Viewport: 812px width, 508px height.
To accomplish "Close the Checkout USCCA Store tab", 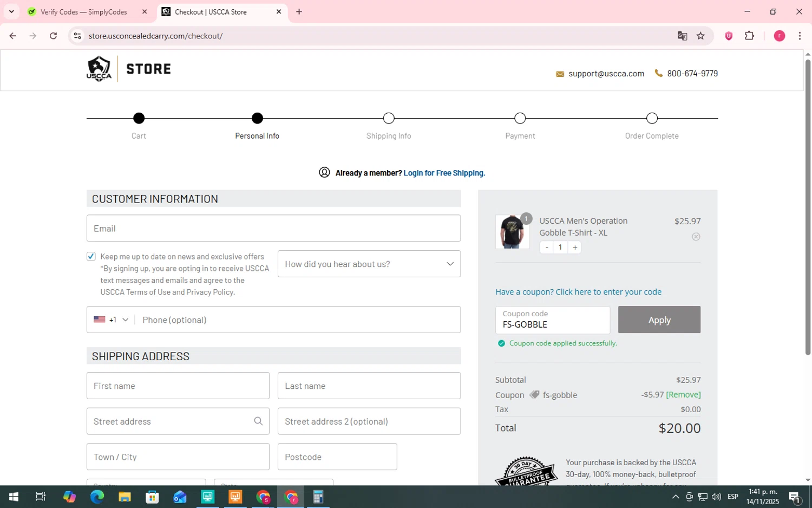I will (279, 11).
